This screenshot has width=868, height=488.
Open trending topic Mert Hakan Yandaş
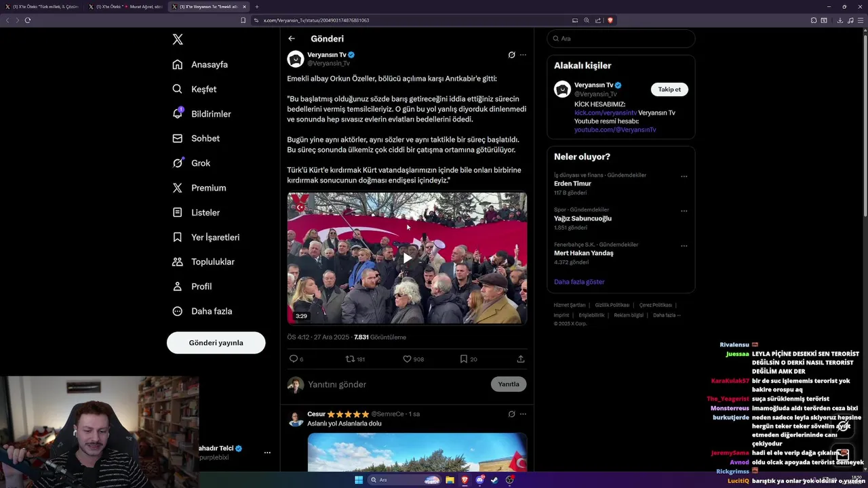[x=583, y=253]
